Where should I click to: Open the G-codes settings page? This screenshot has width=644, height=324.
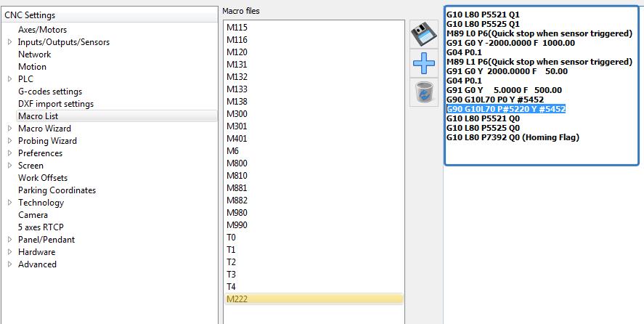(x=50, y=92)
